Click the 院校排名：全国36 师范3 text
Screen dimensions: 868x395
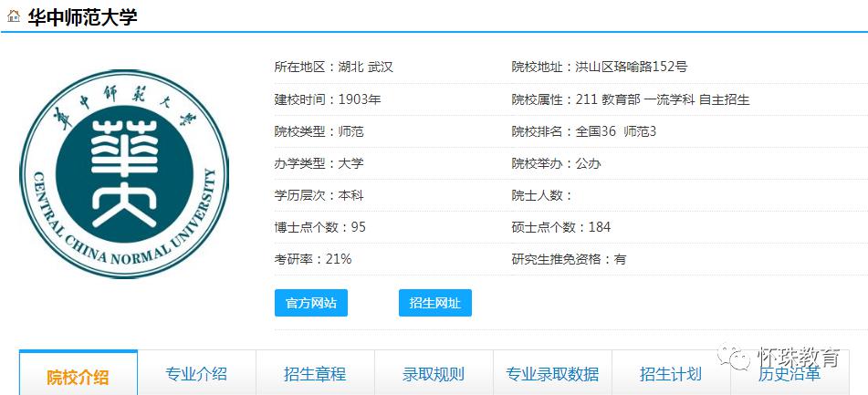(584, 131)
